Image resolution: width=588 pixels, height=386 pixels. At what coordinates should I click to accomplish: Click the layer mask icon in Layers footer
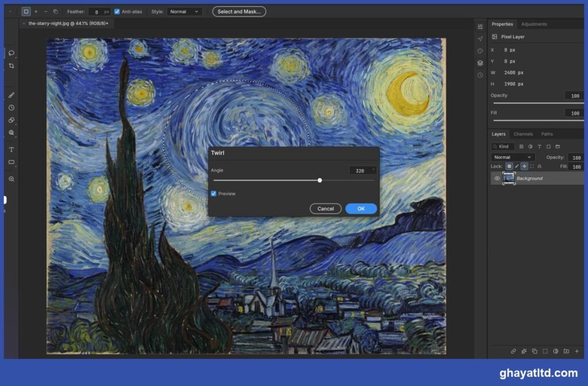click(546, 351)
